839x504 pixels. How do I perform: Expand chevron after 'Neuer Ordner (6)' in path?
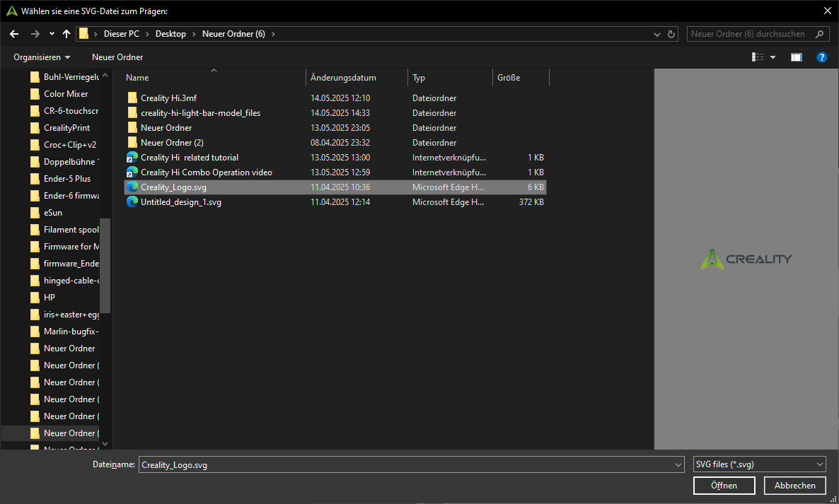point(274,34)
